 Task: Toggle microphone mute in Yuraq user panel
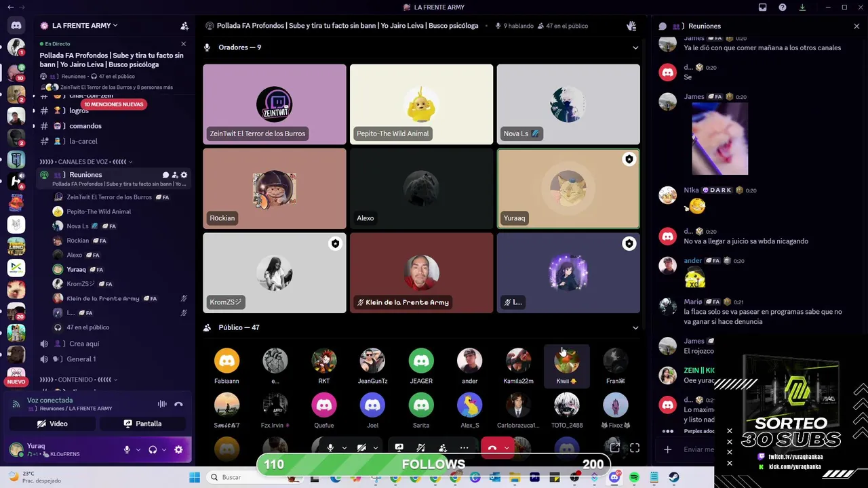pyautogui.click(x=127, y=449)
